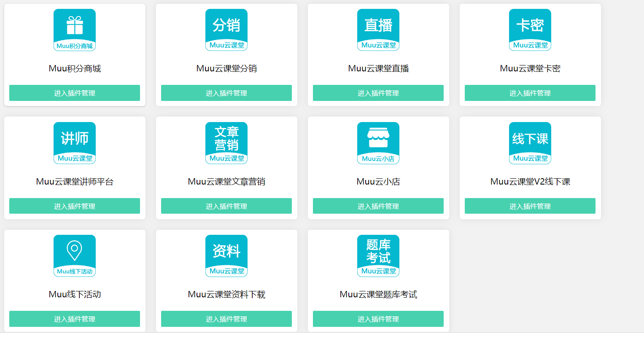
Task: Open plugin management for Muu云课堂卡密
Action: [x=530, y=93]
